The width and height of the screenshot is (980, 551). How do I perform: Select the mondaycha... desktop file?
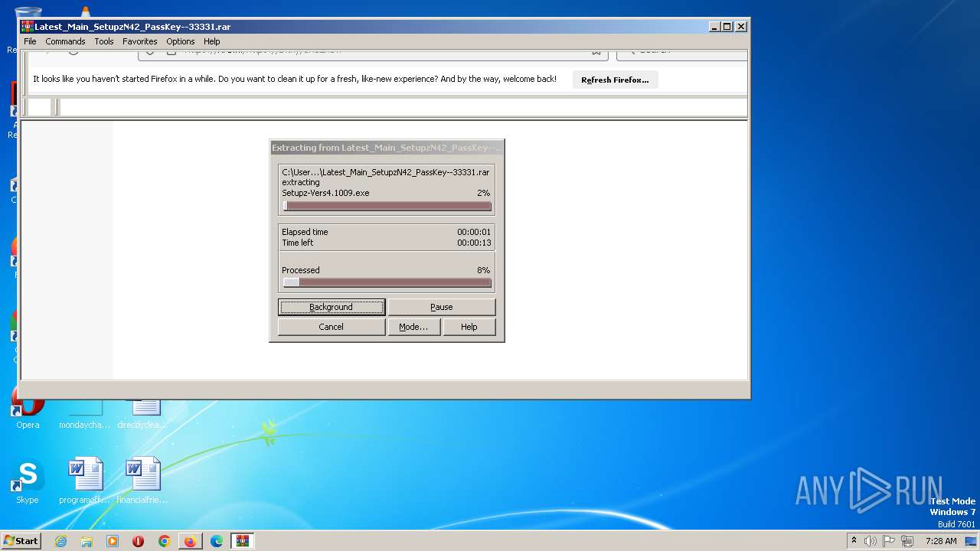[84, 415]
